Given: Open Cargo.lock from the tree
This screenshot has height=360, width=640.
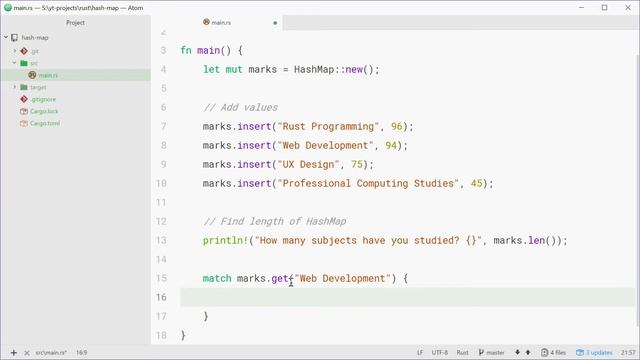Looking at the screenshot, I should tap(44, 111).
